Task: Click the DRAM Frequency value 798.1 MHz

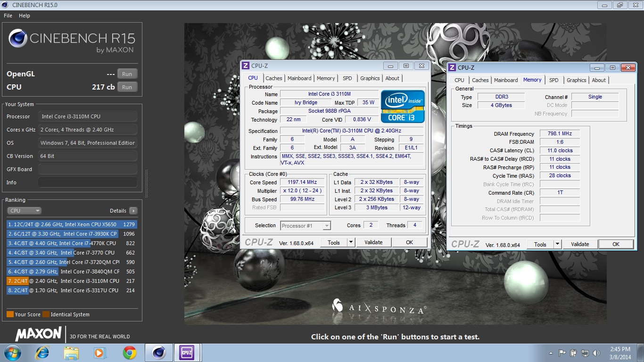Action: [560, 134]
